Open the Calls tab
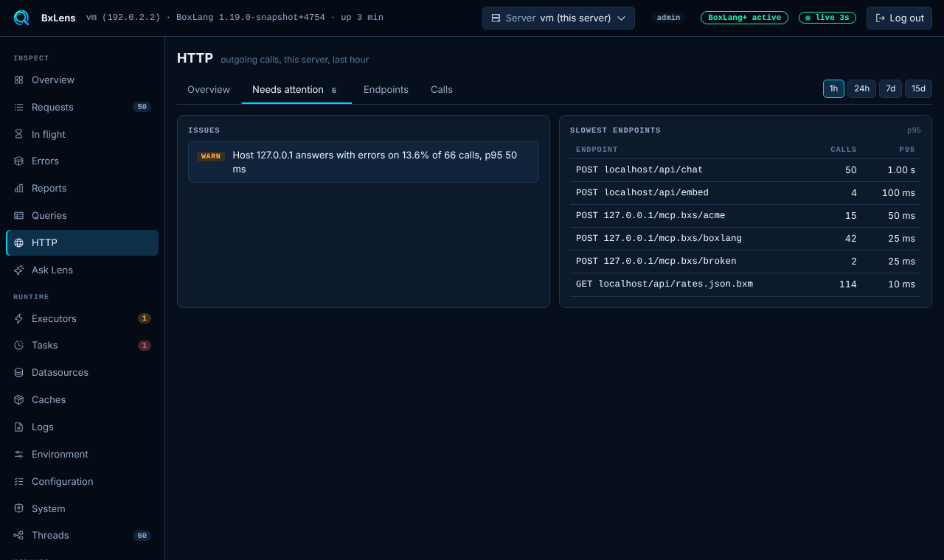This screenshot has height=560, width=944. [x=442, y=89]
